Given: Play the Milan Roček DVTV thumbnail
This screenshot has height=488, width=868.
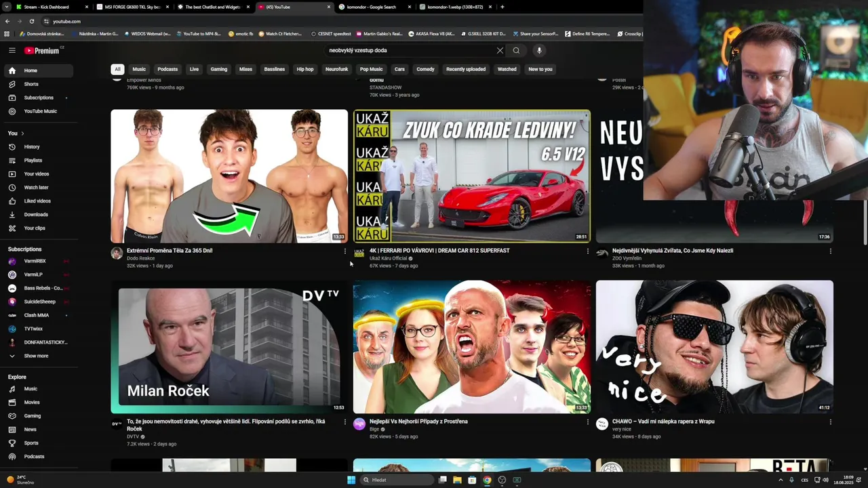Looking at the screenshot, I should pos(229,347).
